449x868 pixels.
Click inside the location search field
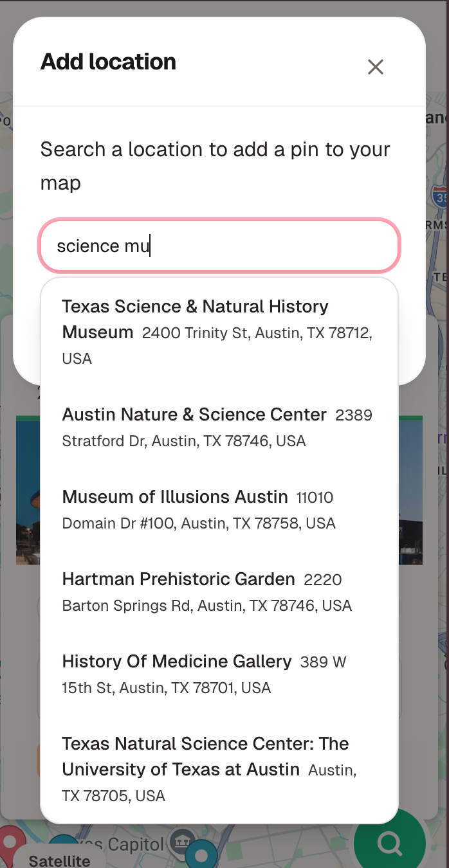pyautogui.click(x=219, y=246)
